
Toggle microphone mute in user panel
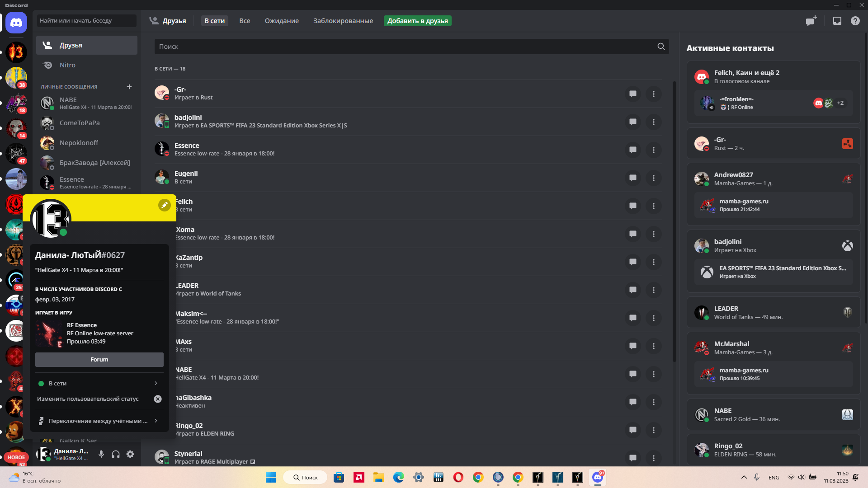click(101, 454)
